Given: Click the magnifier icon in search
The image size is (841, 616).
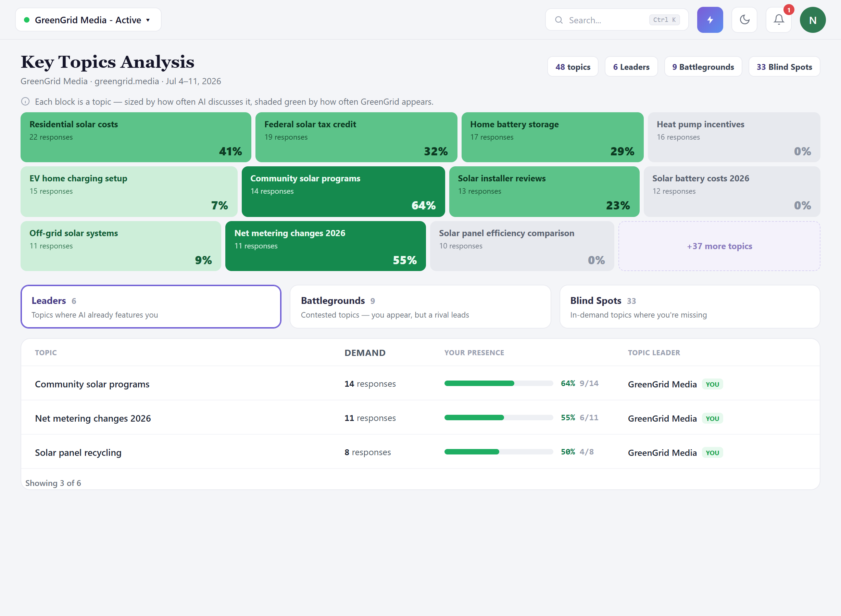Looking at the screenshot, I should (x=558, y=20).
